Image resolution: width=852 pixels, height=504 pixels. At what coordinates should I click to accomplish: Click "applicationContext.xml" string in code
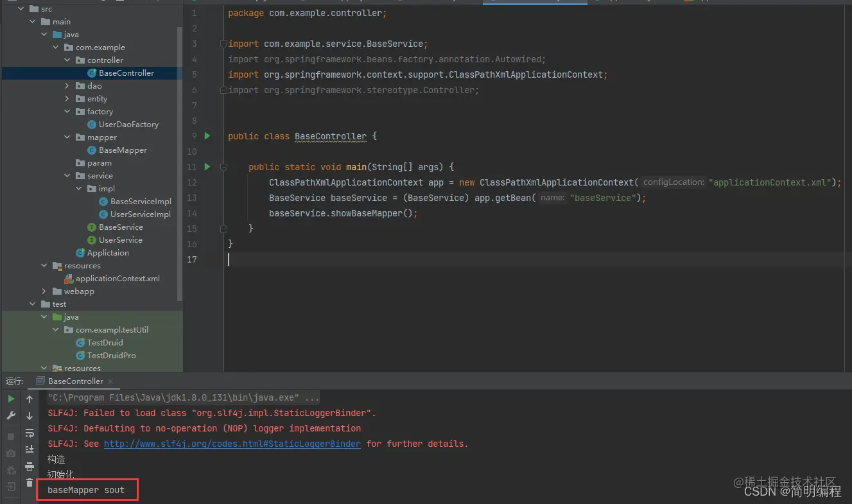[770, 182]
